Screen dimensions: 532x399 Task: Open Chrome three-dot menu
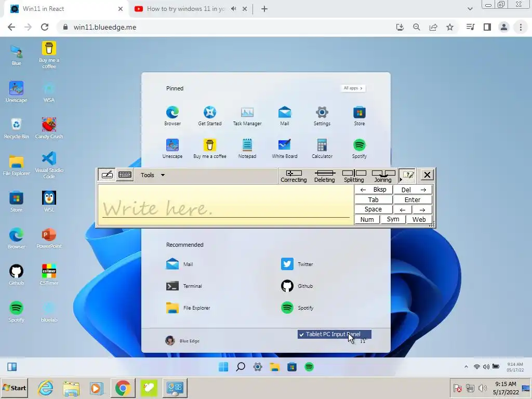coord(521,27)
